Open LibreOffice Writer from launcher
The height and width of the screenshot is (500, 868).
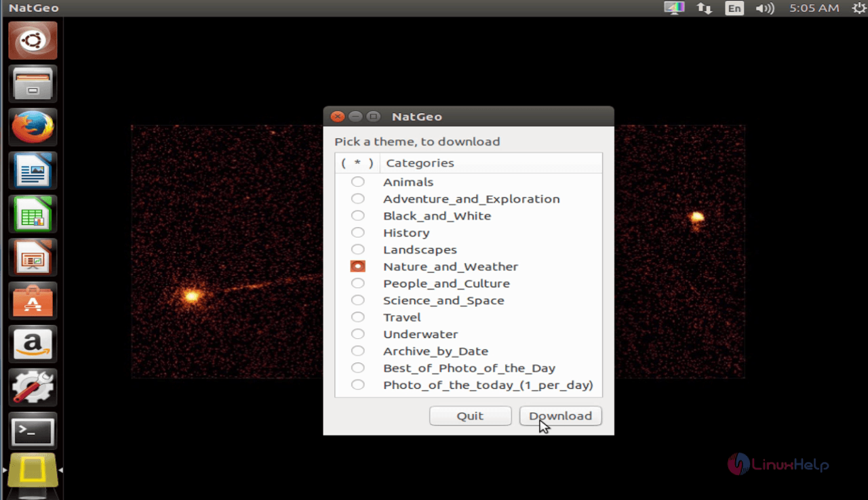(x=33, y=171)
